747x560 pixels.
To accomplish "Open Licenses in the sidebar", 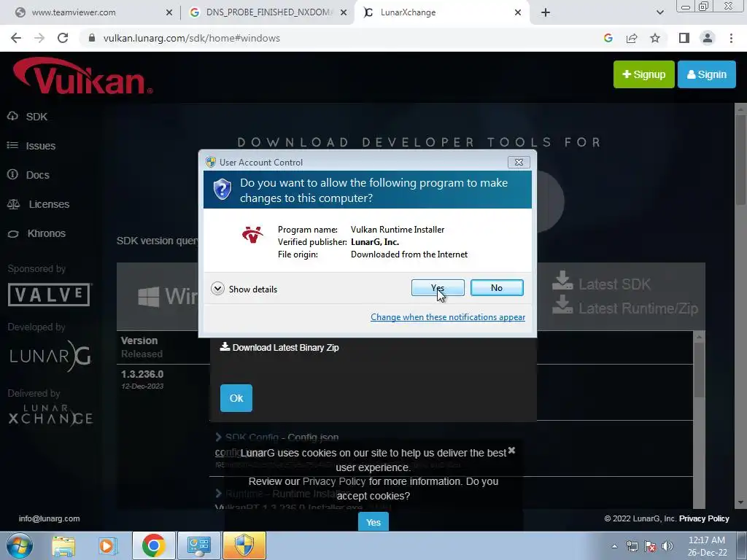I will point(49,204).
